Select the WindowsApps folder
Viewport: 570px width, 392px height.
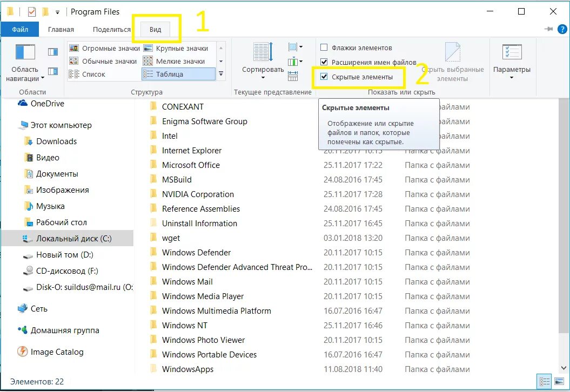pos(182,369)
